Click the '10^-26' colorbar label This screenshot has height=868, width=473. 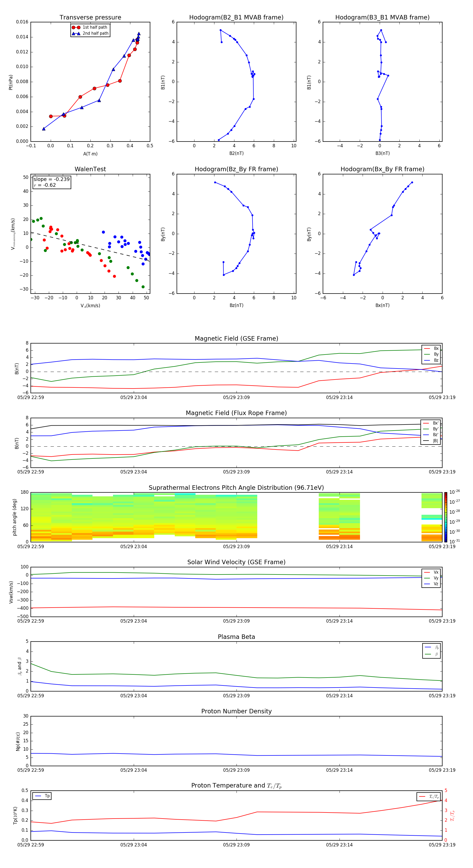455,492
